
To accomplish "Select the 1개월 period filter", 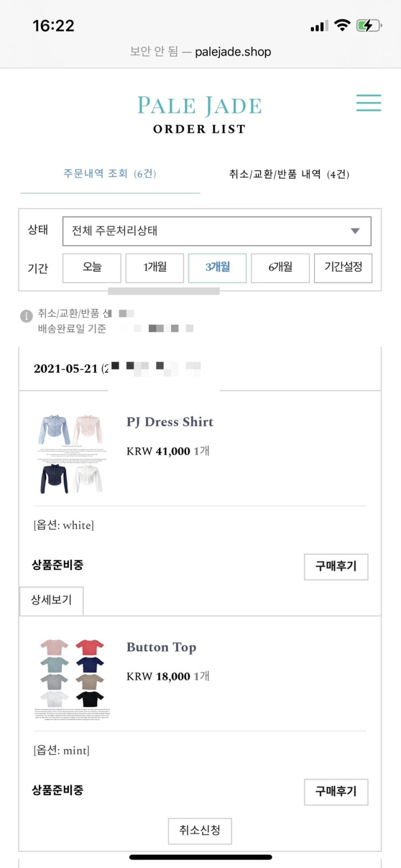I will [x=155, y=268].
